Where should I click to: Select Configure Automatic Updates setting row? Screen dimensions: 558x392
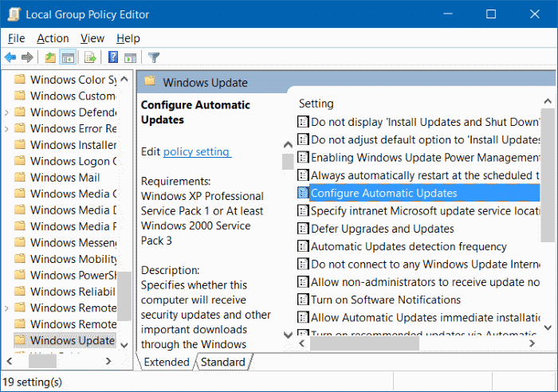click(x=418, y=193)
